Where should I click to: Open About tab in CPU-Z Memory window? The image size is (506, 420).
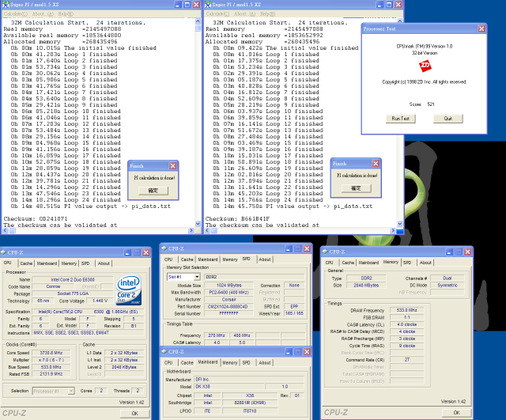tap(425, 263)
